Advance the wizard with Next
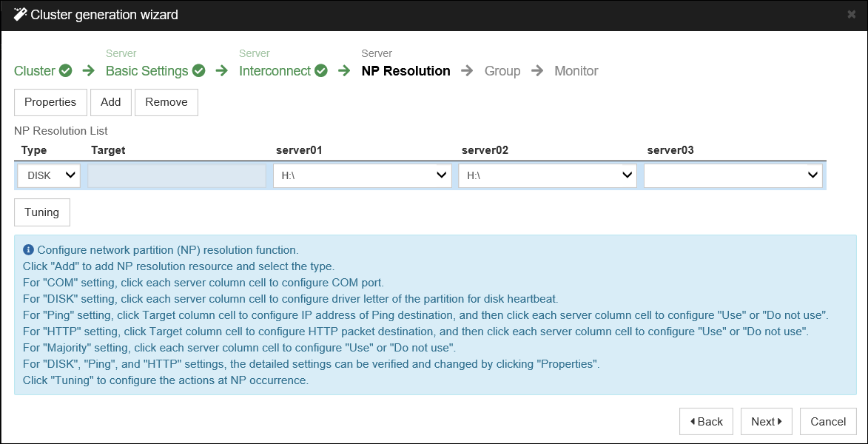This screenshot has width=868, height=444. point(766,421)
